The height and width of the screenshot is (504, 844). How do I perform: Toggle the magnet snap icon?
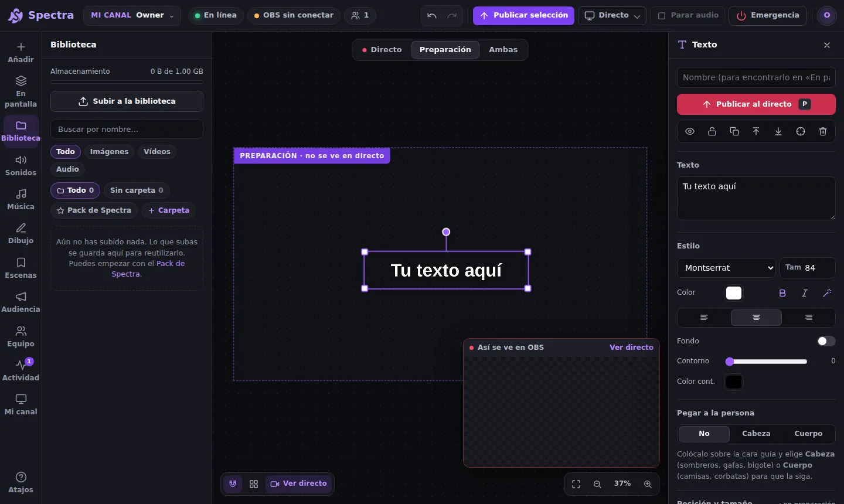(233, 484)
